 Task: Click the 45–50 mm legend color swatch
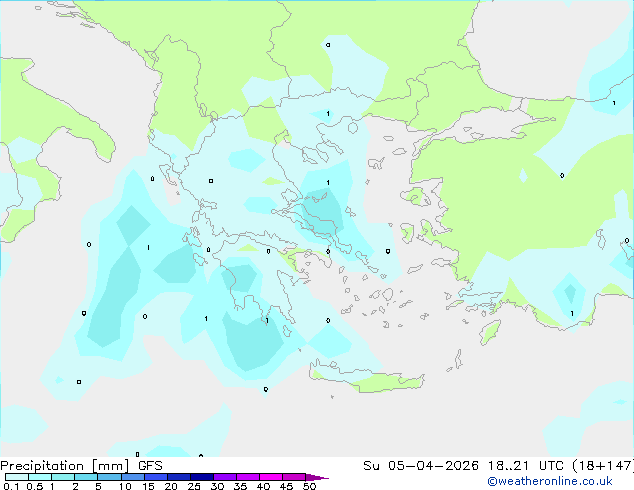click(294, 477)
